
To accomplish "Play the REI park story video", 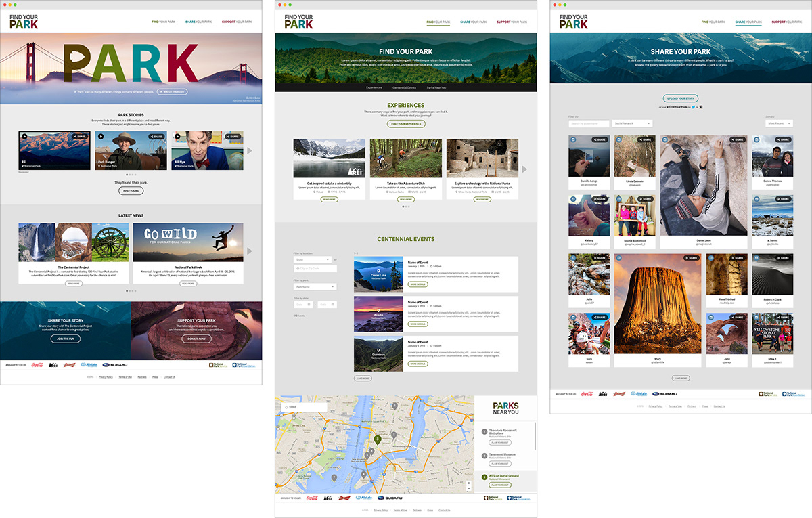I will click(25, 136).
